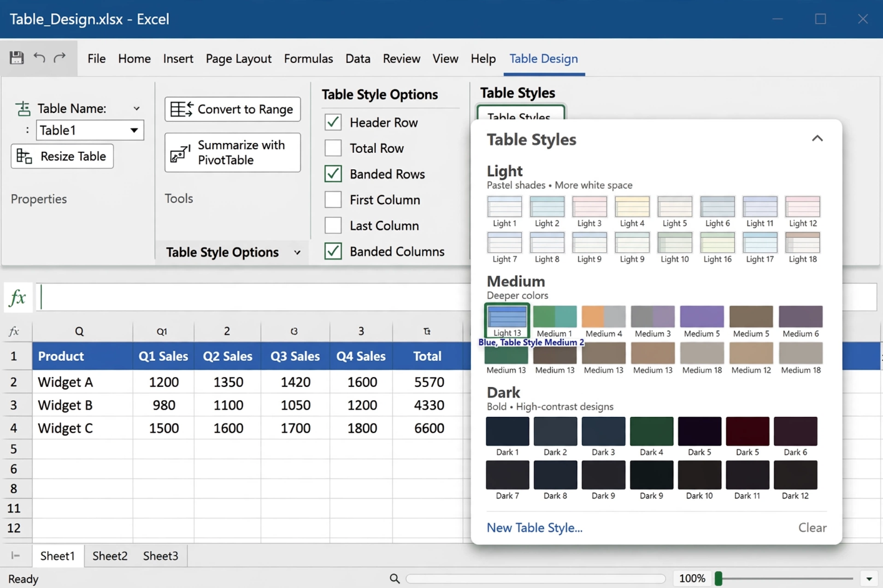Click the Summarize with PivotTable icon
Viewport: 883px width, 588px height.
(x=180, y=153)
